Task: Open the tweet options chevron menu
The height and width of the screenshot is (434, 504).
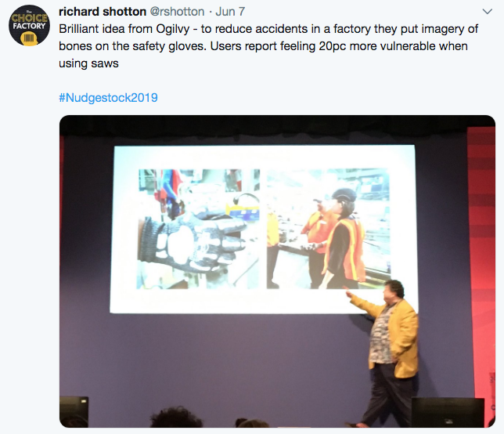Action: [488, 12]
